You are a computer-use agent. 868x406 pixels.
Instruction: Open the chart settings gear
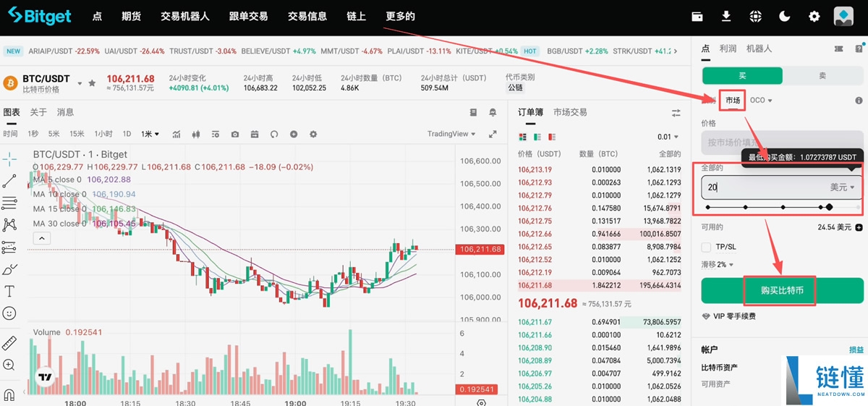[x=313, y=135]
